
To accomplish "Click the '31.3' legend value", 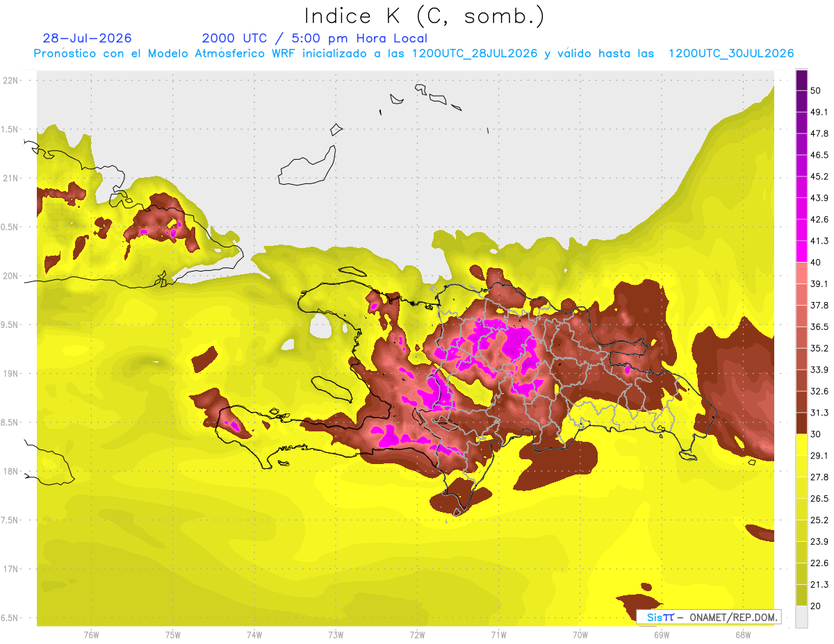I will click(819, 413).
